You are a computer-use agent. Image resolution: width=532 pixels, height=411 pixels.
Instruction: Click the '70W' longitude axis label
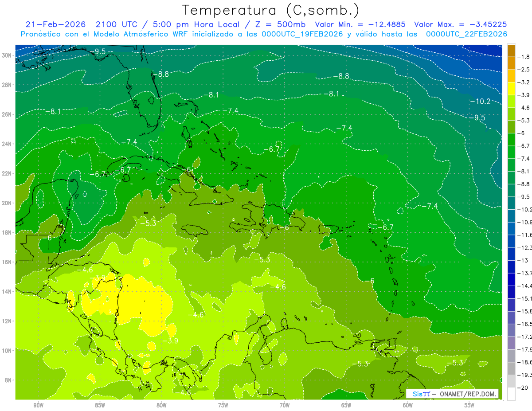coord(285,405)
